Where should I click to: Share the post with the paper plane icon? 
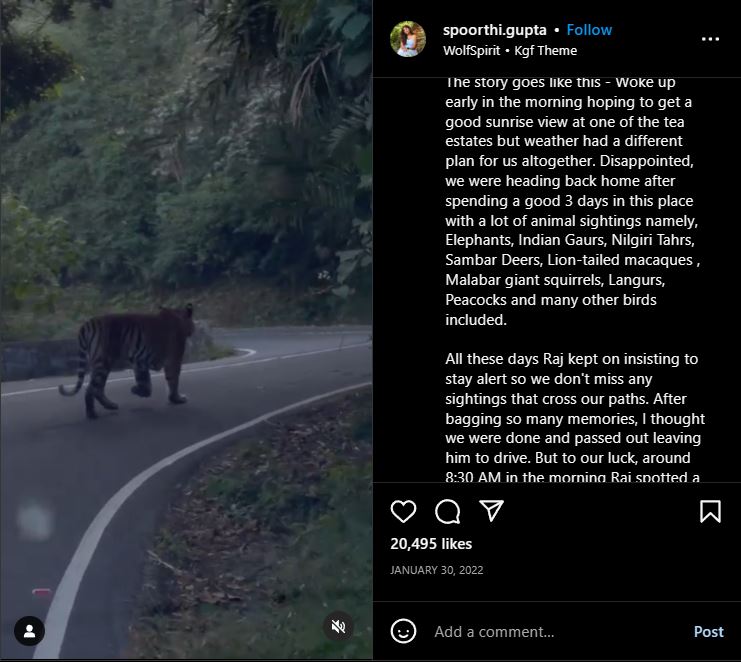[491, 512]
